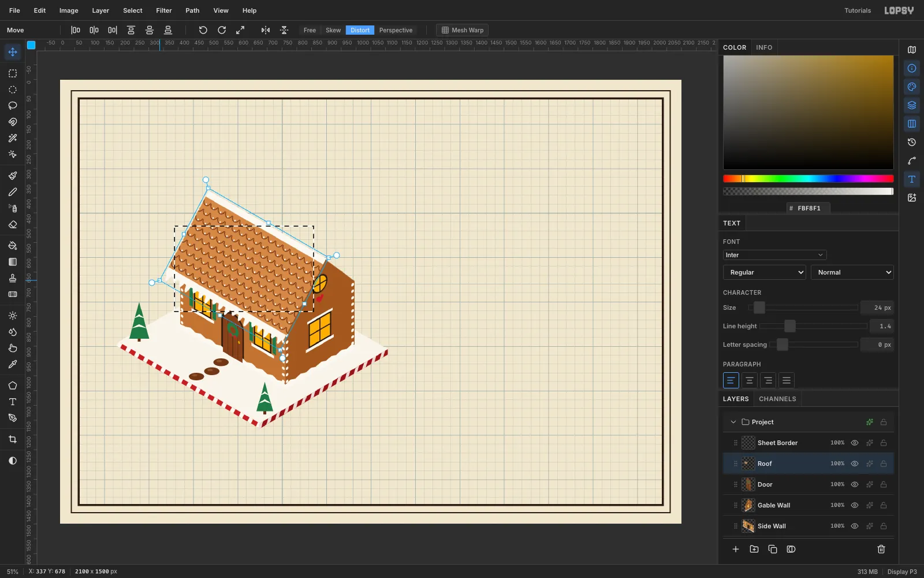
Task: Select the Elliptical Marquee tool
Action: (x=13, y=90)
